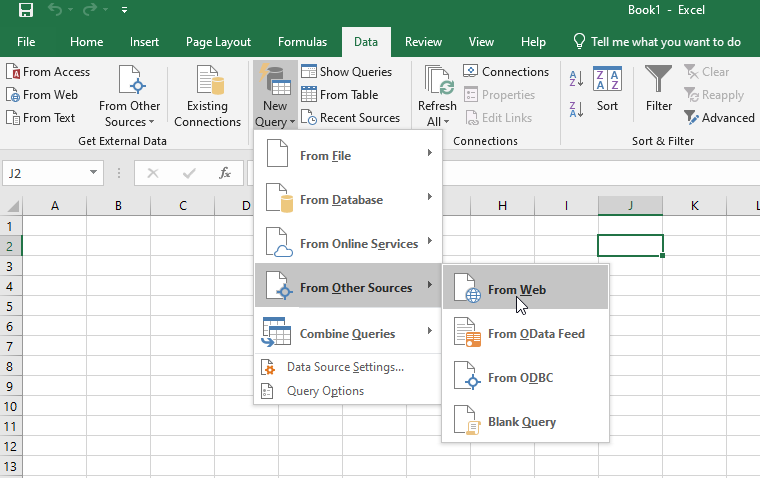Click selected cell J2
This screenshot has width=760, height=478.
(630, 246)
